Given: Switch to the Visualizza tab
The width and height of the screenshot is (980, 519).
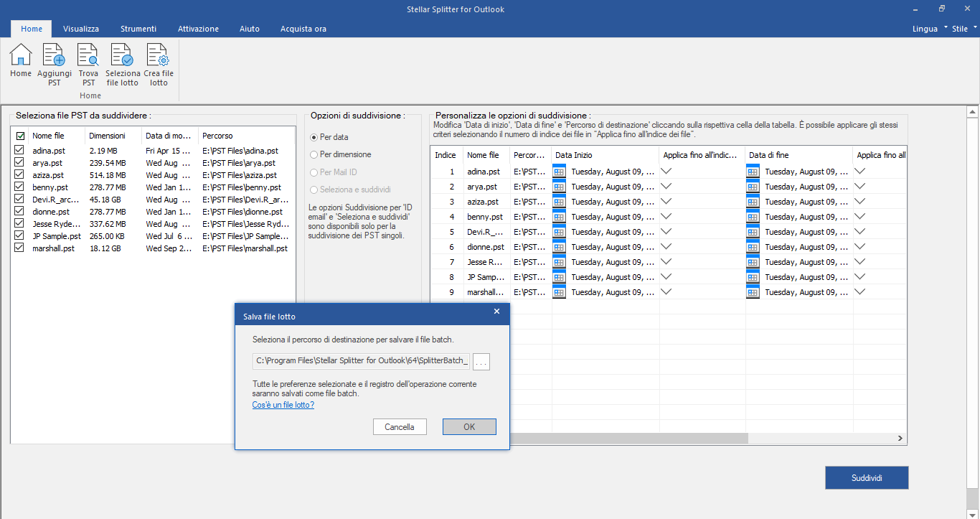Looking at the screenshot, I should [81, 29].
